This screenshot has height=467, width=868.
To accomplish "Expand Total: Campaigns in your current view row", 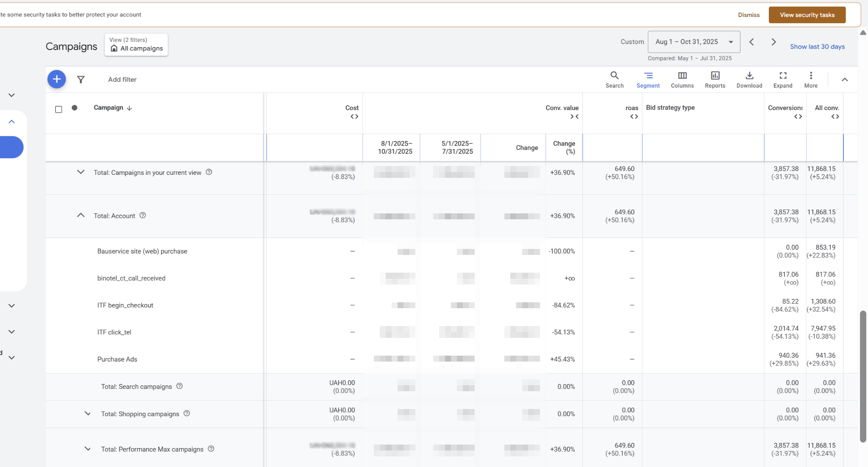I will (x=81, y=172).
